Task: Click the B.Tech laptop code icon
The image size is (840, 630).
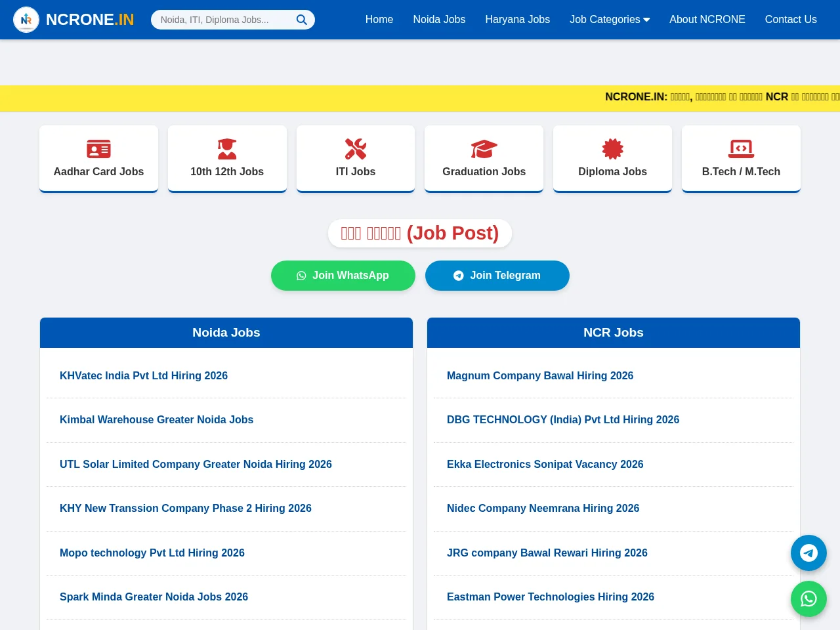Action: 741,149
